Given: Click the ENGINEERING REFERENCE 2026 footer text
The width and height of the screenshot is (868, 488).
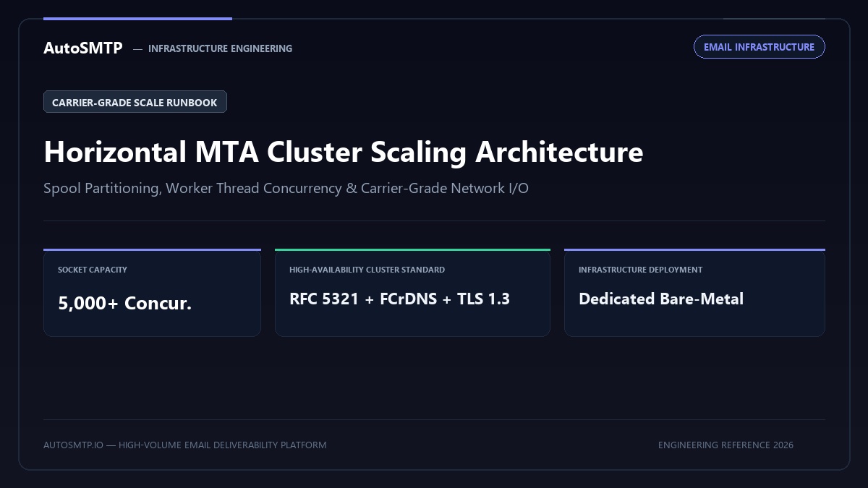Looking at the screenshot, I should tap(726, 445).
